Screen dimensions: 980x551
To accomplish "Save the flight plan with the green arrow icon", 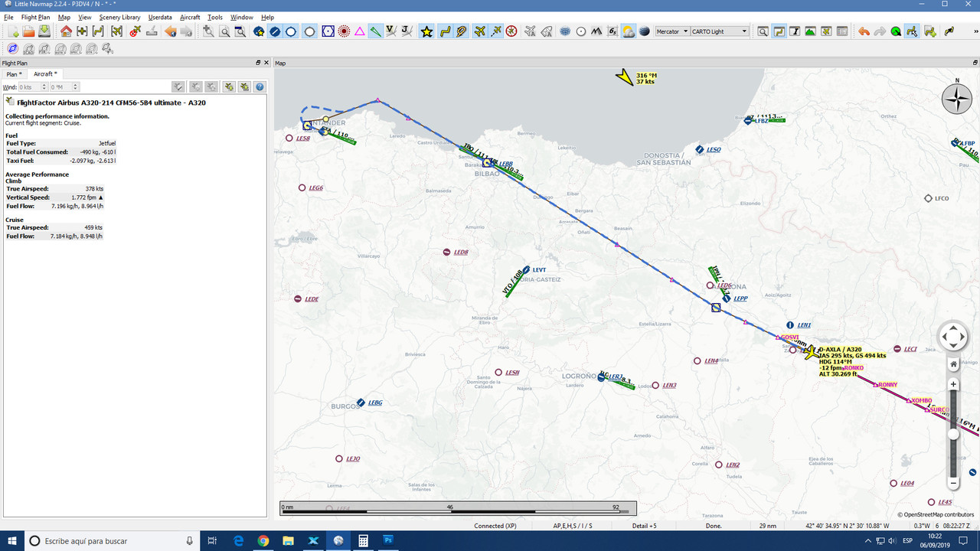I will (44, 31).
